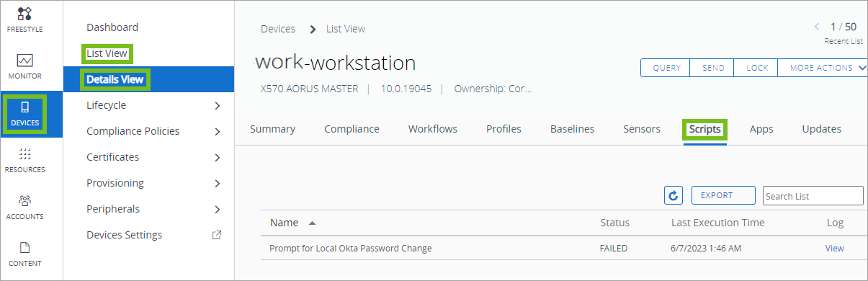
Task: Switch to the Baselines tab
Action: click(x=573, y=129)
